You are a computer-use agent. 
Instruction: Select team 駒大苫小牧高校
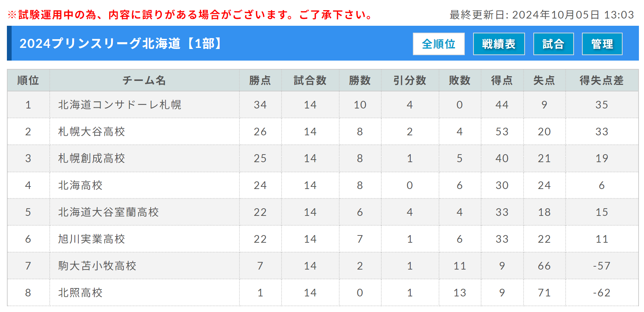(97, 266)
